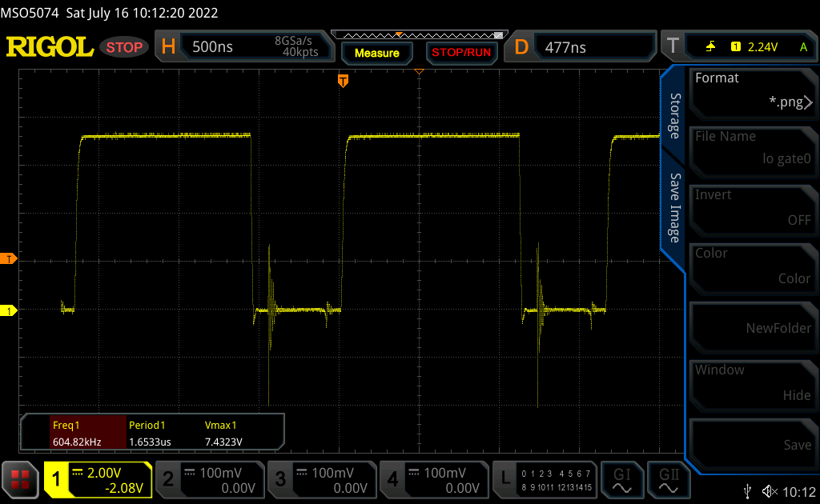This screenshot has height=504, width=820.
Task: Expand the Format *.png selector
Action: [753, 91]
